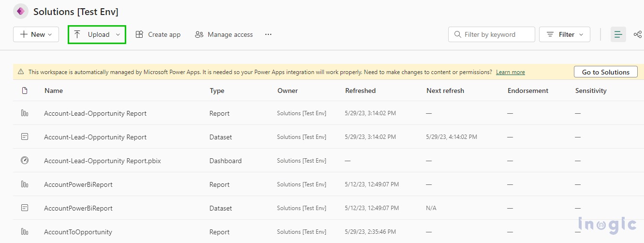Viewport: 644px width, 243px height.
Task: Sort by the Type column header
Action: point(217,91)
